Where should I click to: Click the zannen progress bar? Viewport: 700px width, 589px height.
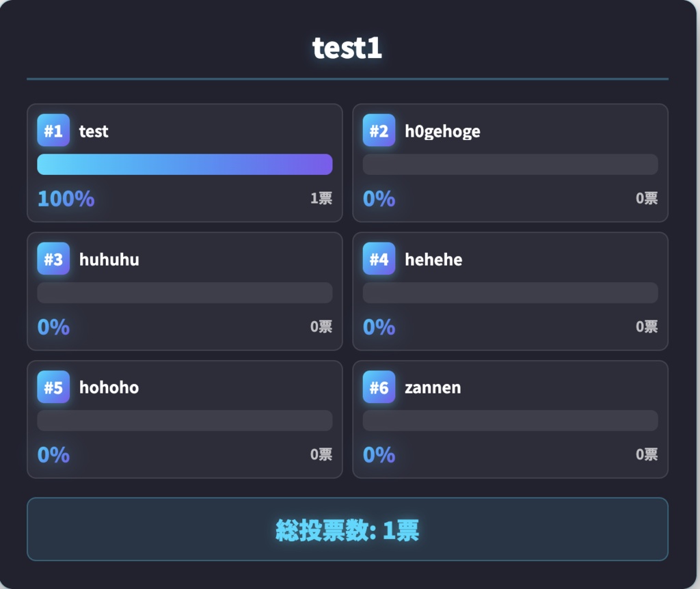coord(510,421)
